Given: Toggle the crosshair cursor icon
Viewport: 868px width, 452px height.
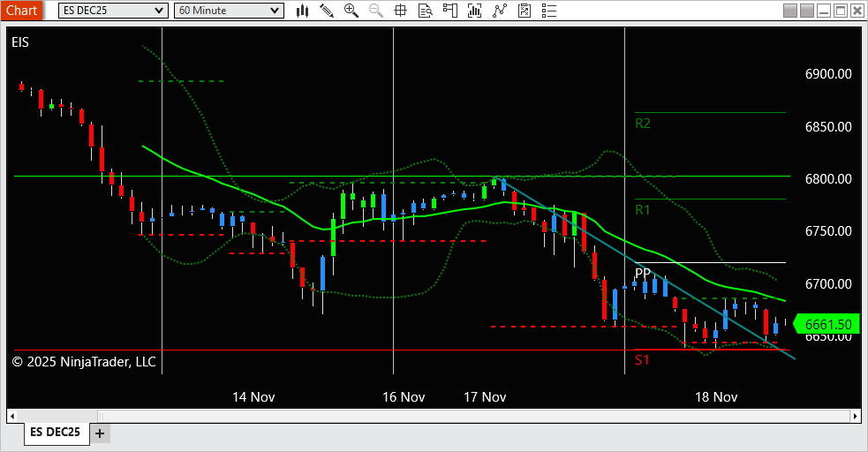Looking at the screenshot, I should pos(400,11).
